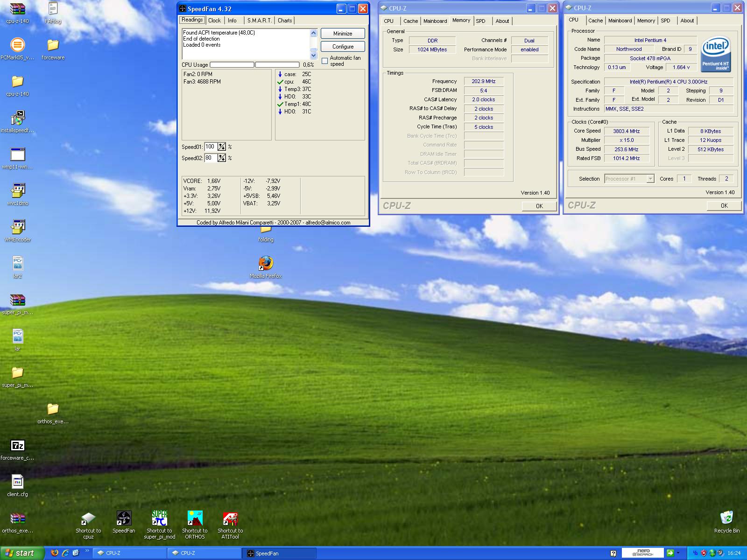Click the Start button
The image size is (747, 560).
(x=22, y=553)
